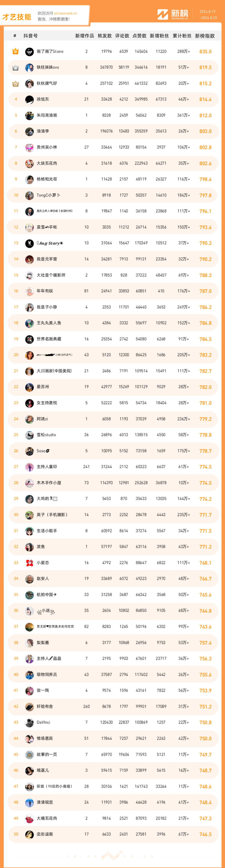
Task: Click the silver crown rank-two icon
Action: (15, 67)
